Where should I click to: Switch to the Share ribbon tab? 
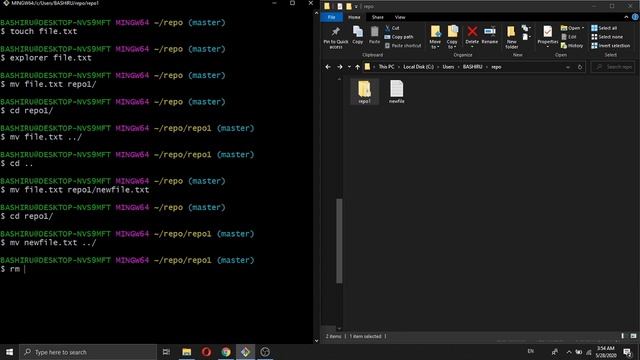[378, 17]
